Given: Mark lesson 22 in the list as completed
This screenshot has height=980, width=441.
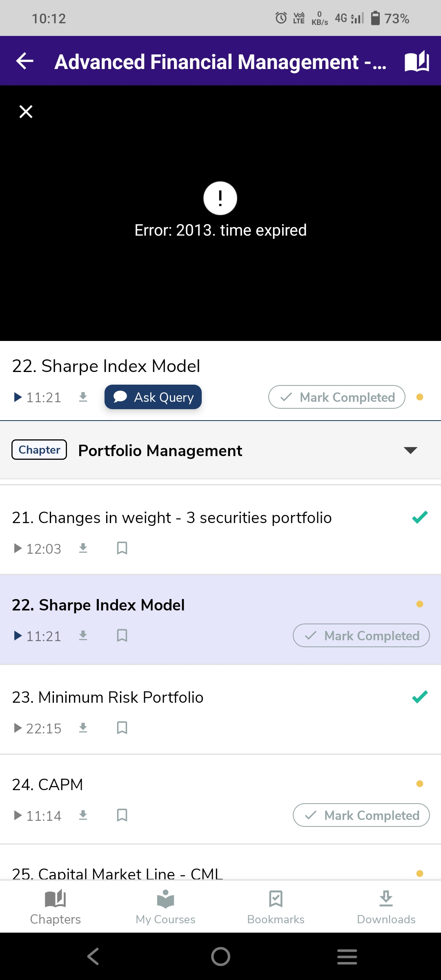Looking at the screenshot, I should (x=361, y=635).
